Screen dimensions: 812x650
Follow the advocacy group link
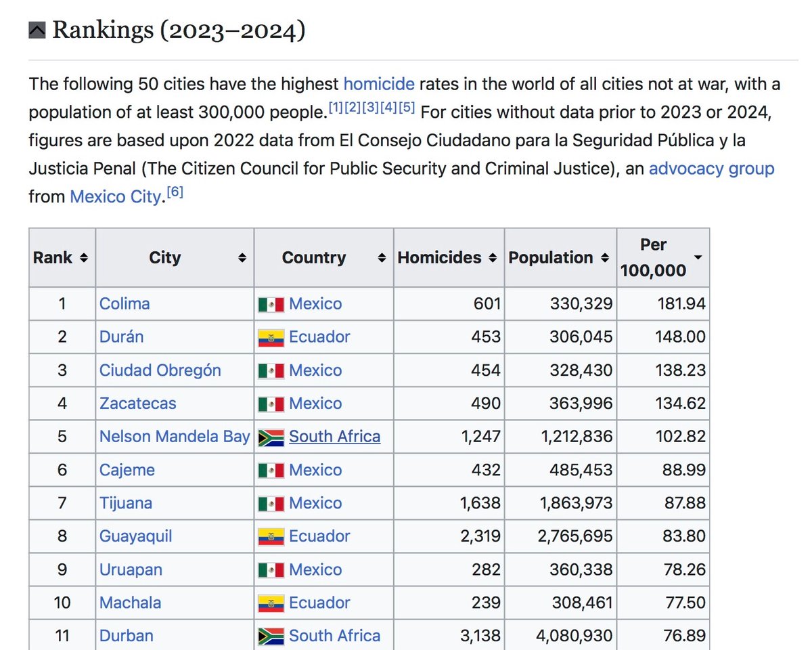711,169
